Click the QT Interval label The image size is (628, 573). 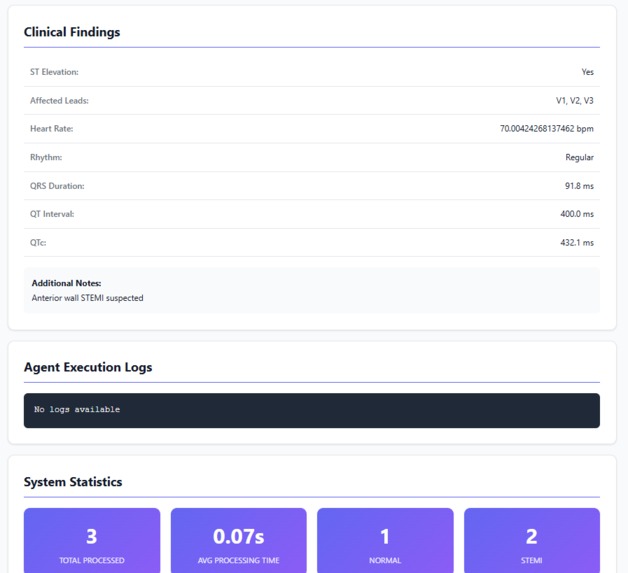click(x=52, y=214)
